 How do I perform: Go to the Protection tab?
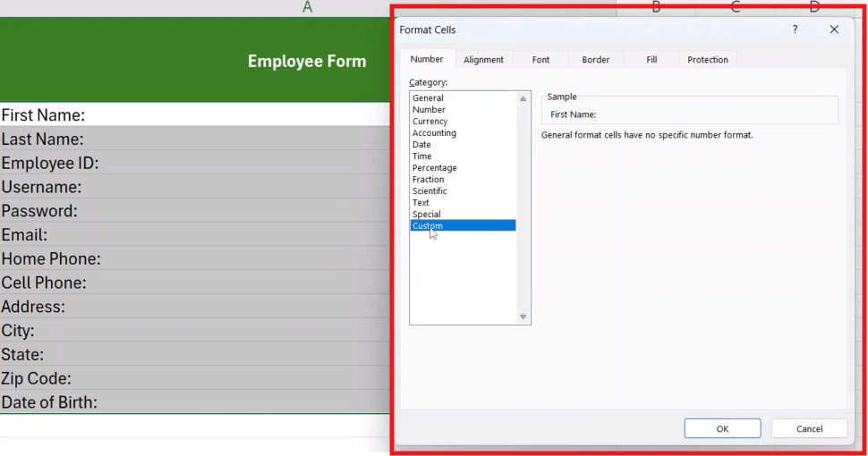[708, 60]
